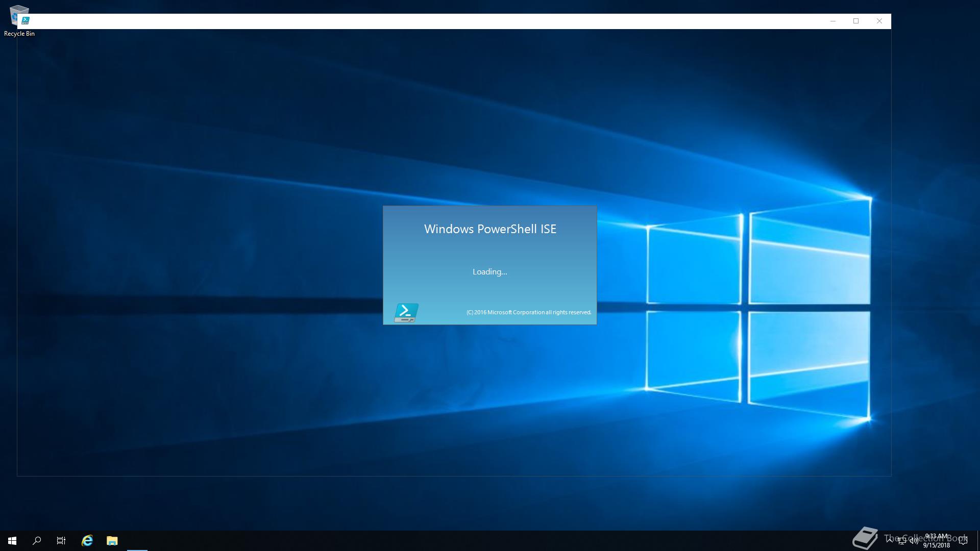The height and width of the screenshot is (551, 980).
Task: Expand hidden system tray icons chevron
Action: pos(890,541)
